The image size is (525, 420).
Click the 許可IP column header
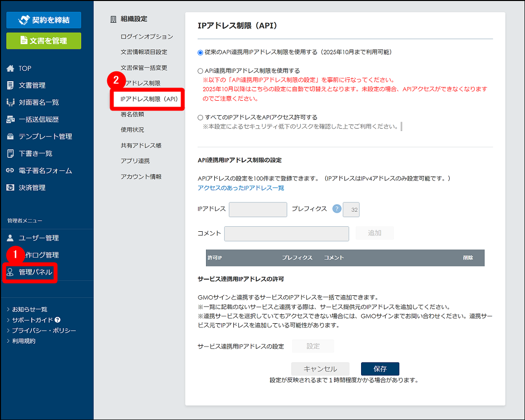[215, 258]
